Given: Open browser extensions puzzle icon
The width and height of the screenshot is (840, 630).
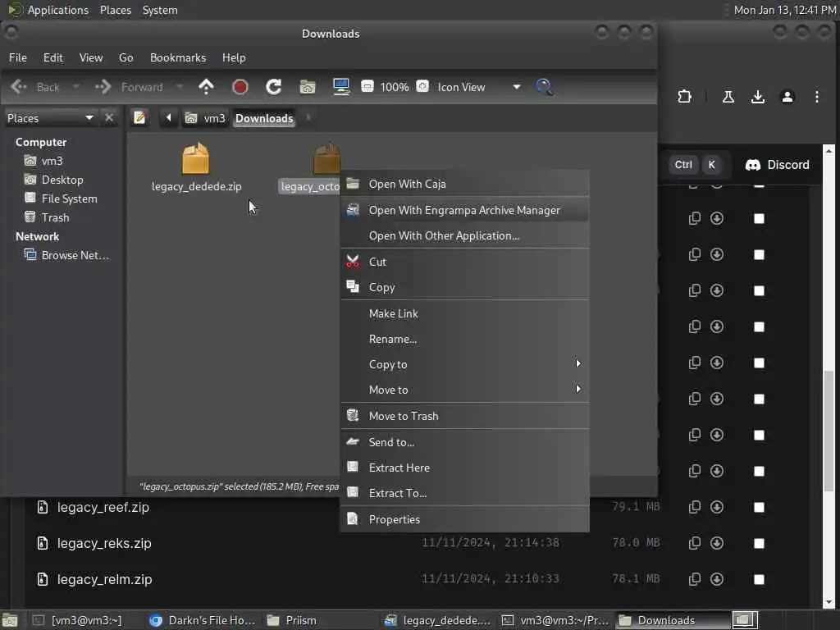Looking at the screenshot, I should [x=685, y=97].
